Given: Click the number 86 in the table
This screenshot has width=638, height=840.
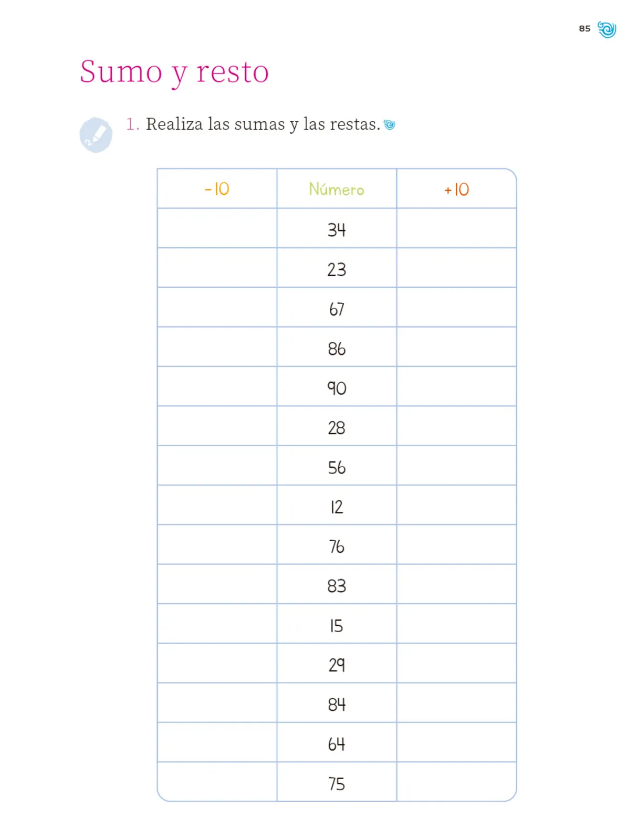Looking at the screenshot, I should [337, 349].
